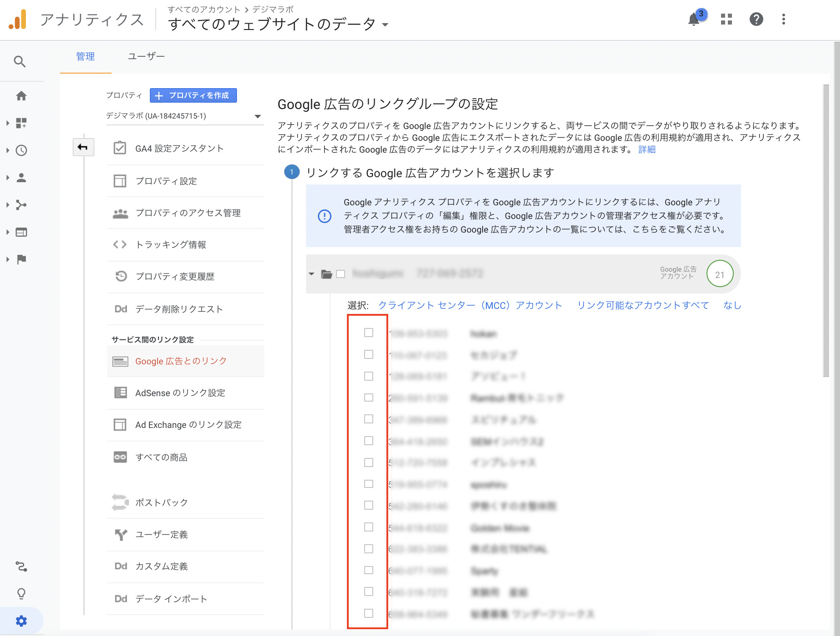Open Discover via the lightbulb icon
Viewport: 840px width, 636px height.
pyautogui.click(x=21, y=593)
